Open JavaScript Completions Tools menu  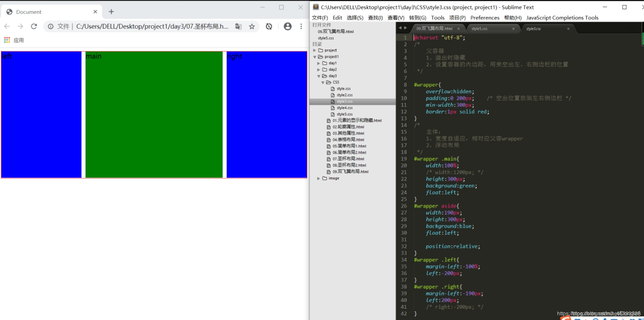(562, 17)
